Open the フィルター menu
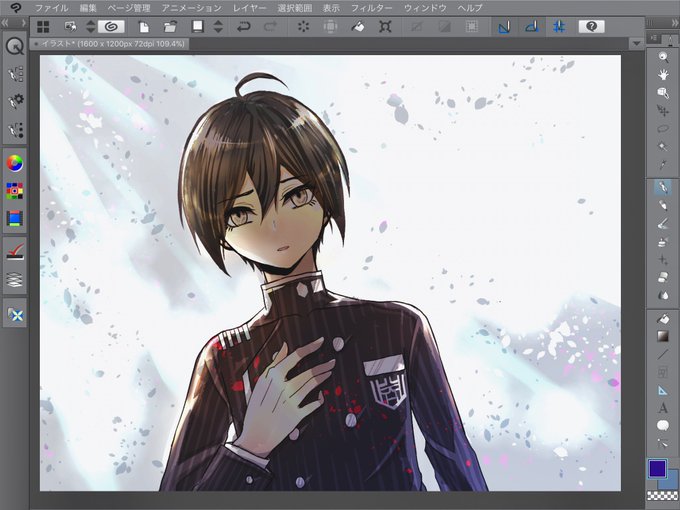680x510 pixels. [372, 8]
